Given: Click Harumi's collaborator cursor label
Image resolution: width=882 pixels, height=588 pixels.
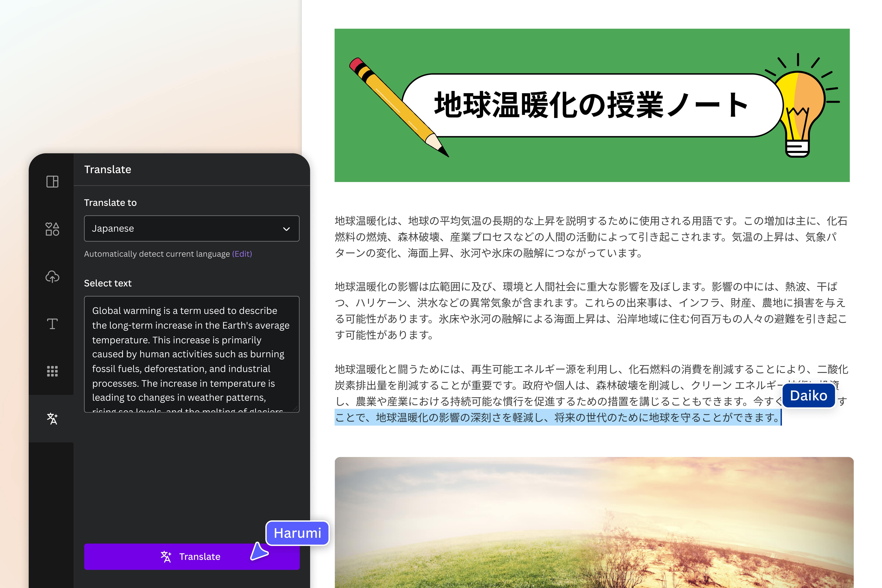Looking at the screenshot, I should [x=298, y=533].
